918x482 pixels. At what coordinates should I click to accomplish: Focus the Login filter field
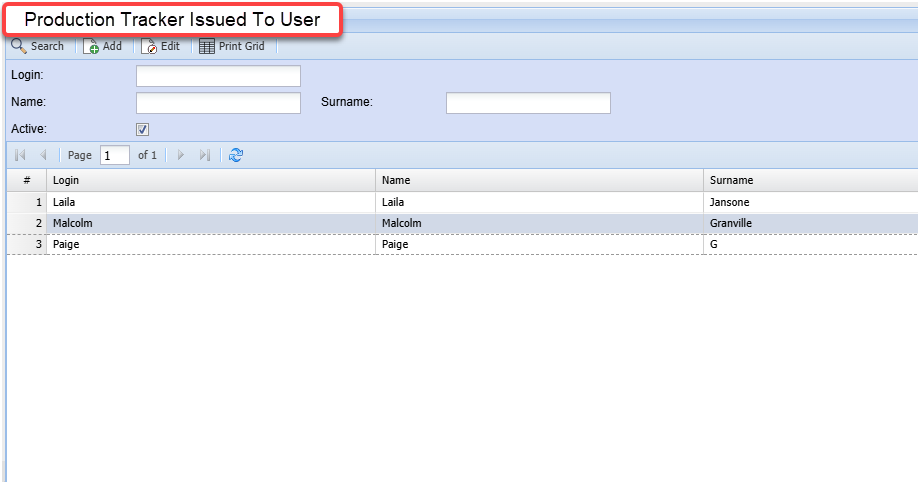pos(218,76)
